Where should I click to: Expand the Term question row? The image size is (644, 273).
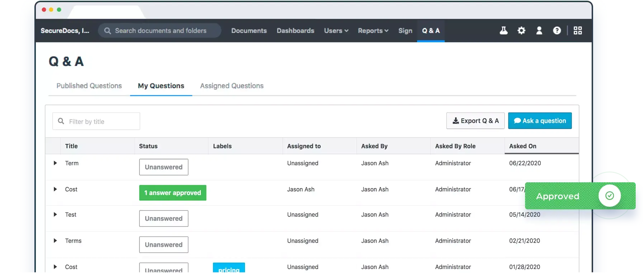click(55, 163)
